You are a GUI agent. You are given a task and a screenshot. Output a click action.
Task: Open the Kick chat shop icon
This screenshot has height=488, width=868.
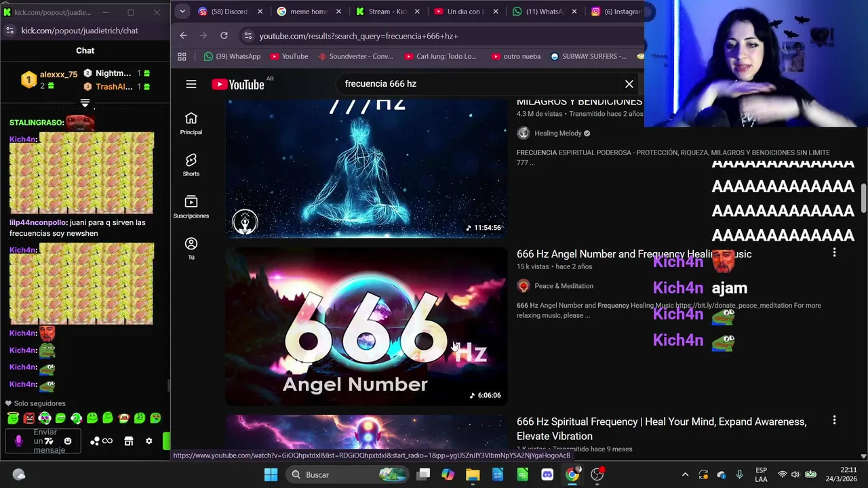point(129,441)
